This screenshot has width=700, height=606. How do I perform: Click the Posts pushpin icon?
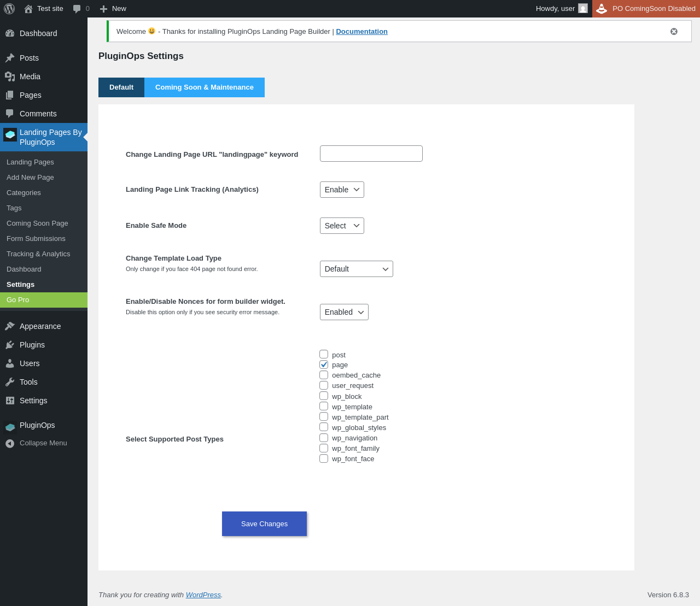pyautogui.click(x=10, y=58)
